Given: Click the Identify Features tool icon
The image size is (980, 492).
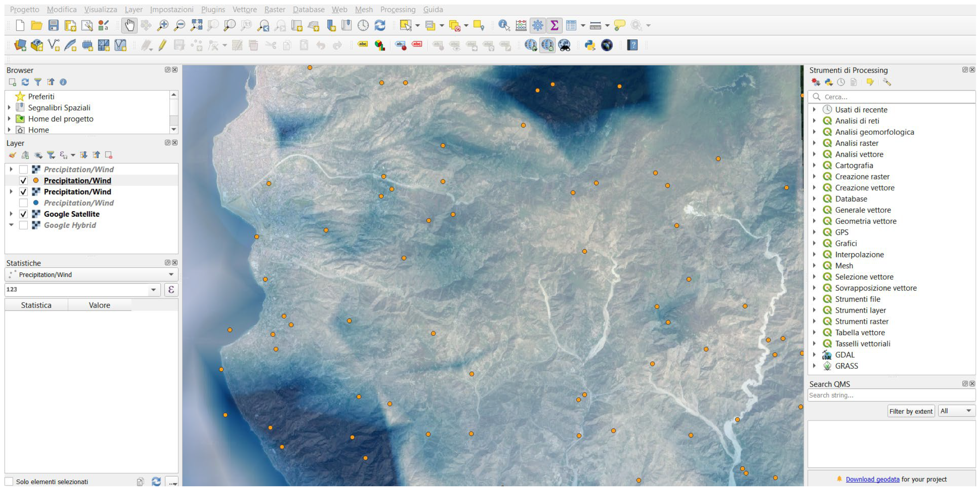Looking at the screenshot, I should (504, 26).
